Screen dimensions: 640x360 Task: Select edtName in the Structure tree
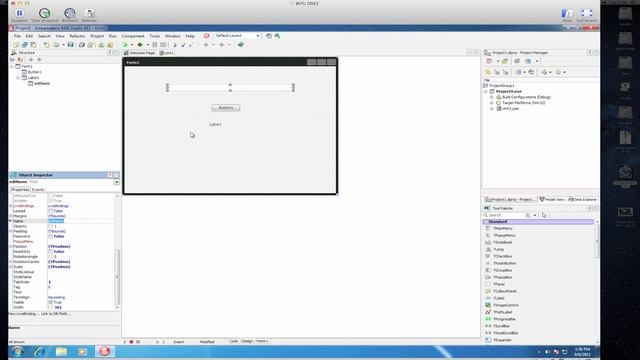(x=41, y=83)
